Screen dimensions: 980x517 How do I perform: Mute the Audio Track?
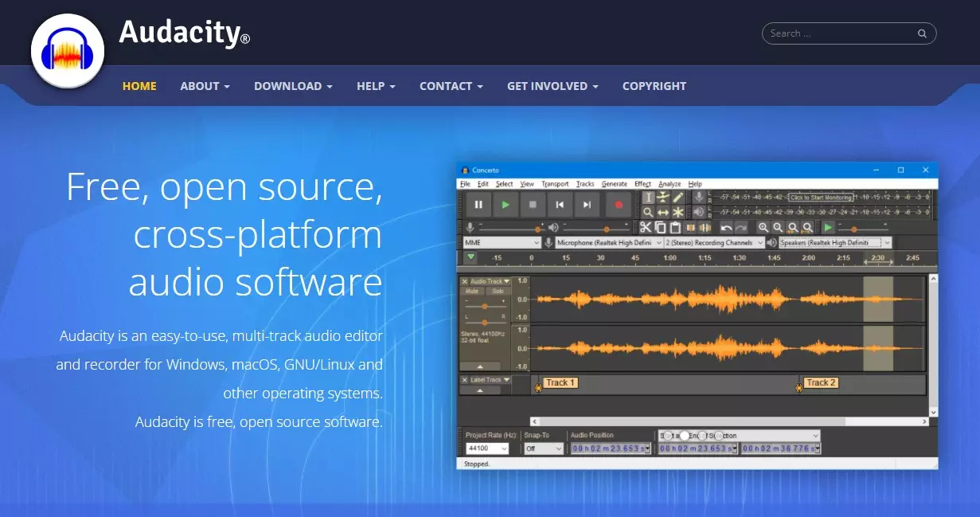[x=472, y=292]
